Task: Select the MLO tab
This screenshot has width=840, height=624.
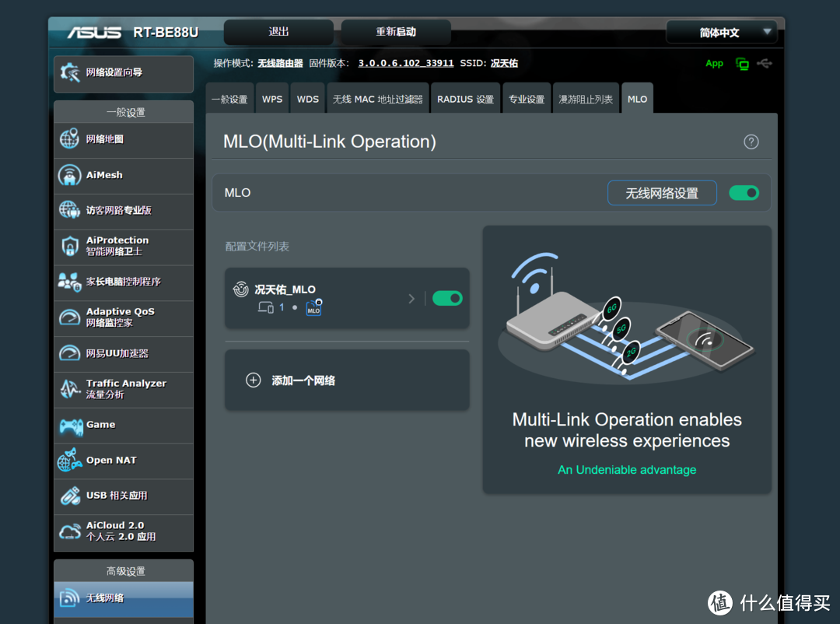Action: (x=637, y=99)
